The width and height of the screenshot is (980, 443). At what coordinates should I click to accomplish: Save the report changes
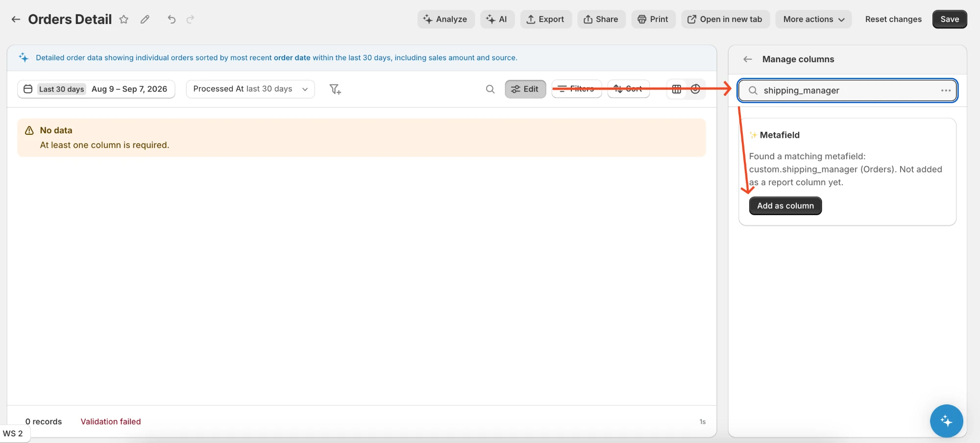[x=950, y=19]
